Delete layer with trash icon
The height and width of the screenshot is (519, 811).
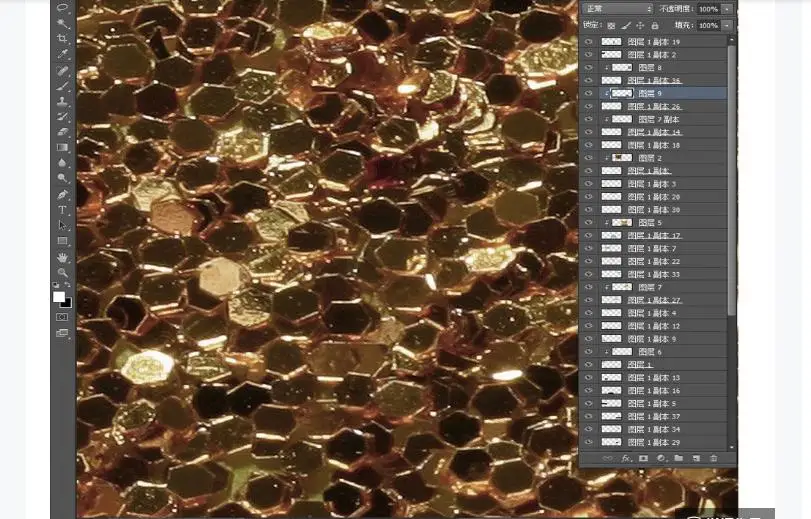point(714,458)
